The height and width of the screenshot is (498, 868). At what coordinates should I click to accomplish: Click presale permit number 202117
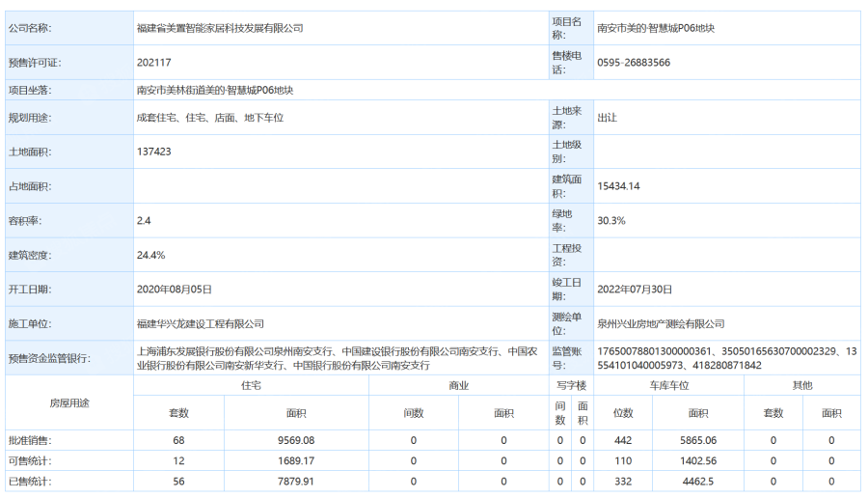pos(154,63)
